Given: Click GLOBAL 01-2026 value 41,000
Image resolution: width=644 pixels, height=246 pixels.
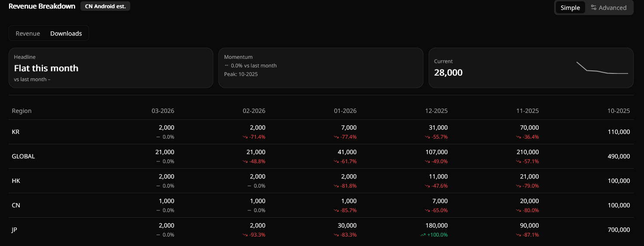Looking at the screenshot, I should click(x=347, y=152).
